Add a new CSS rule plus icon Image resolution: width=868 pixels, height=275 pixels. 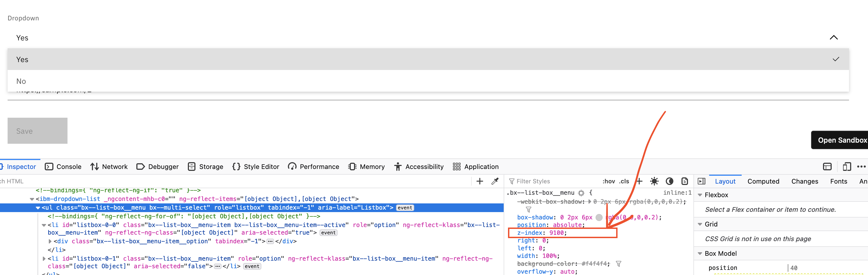click(x=639, y=181)
